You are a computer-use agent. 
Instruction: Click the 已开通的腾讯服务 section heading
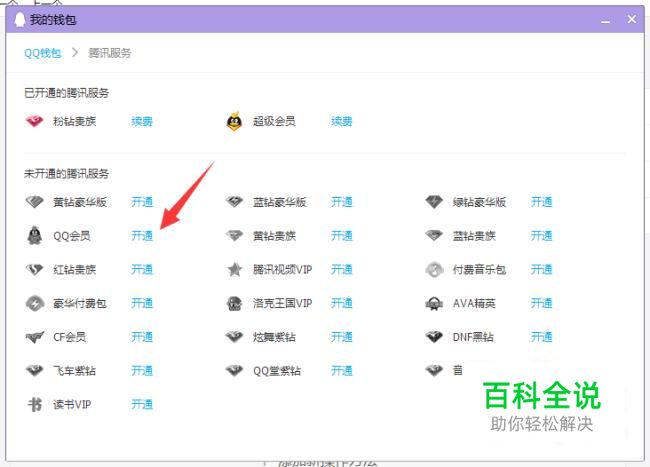pyautogui.click(x=66, y=93)
